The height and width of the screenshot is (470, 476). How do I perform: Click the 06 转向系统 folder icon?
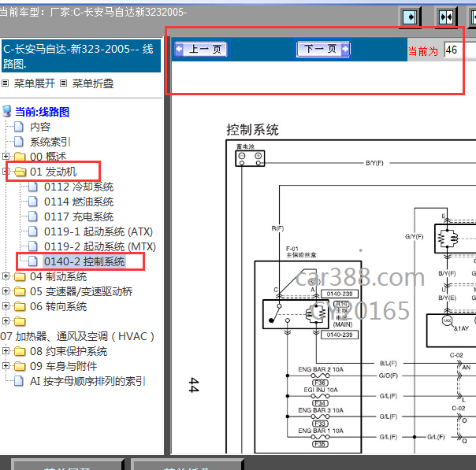click(20, 306)
